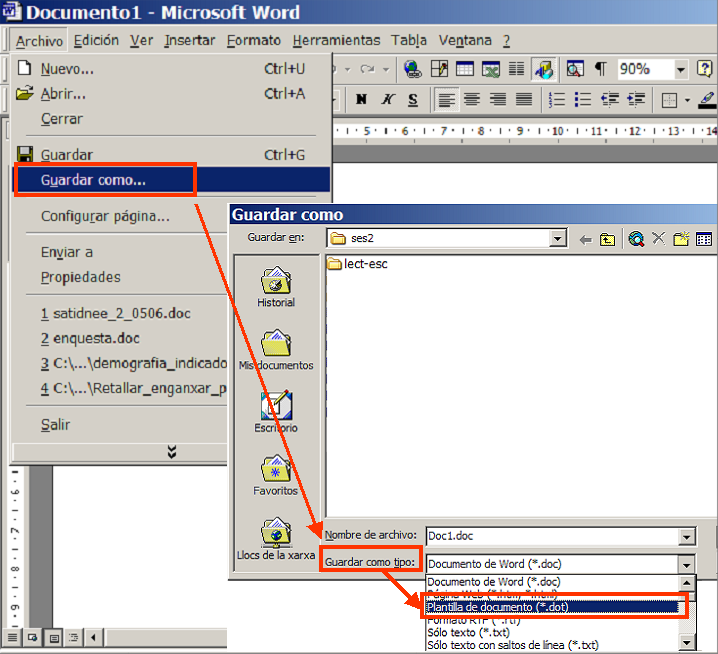Open the Guardar como tipo dropdown
The width and height of the screenshot is (718, 654).
pyautogui.click(x=686, y=565)
